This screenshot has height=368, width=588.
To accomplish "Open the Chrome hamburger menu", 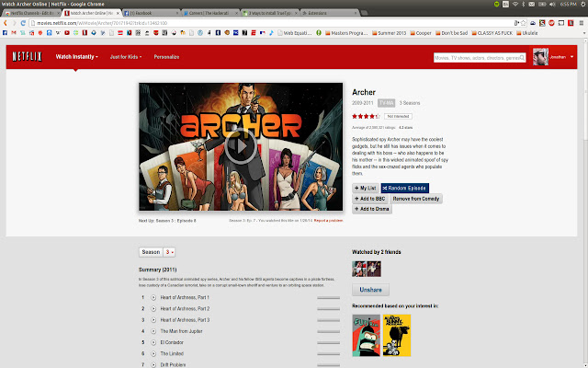I will click(582, 23).
